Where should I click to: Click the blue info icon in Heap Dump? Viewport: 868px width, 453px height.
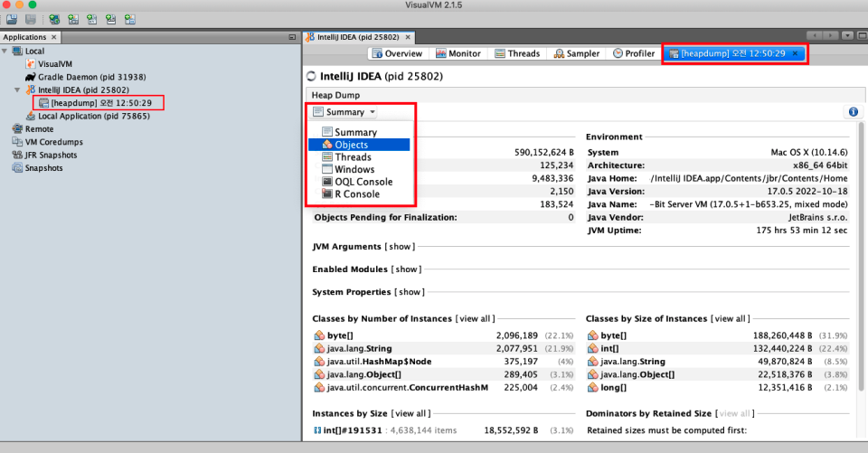[853, 112]
